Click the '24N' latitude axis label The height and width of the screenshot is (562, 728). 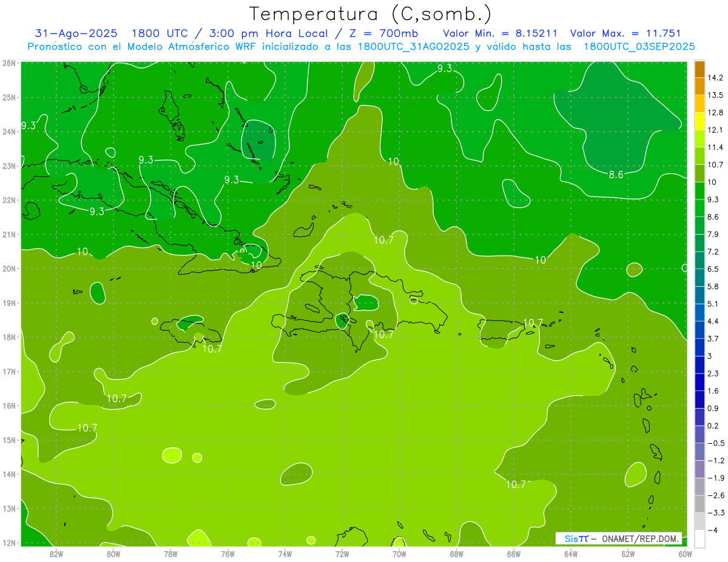coord(8,131)
